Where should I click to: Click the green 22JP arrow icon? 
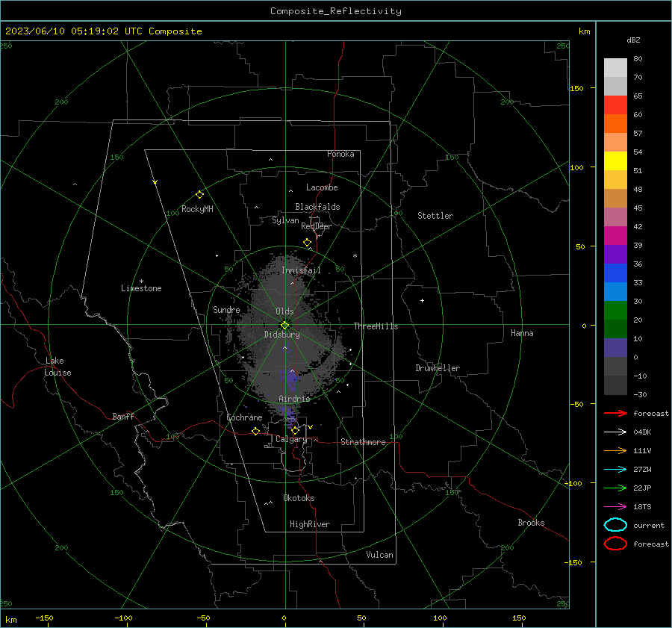pos(615,488)
